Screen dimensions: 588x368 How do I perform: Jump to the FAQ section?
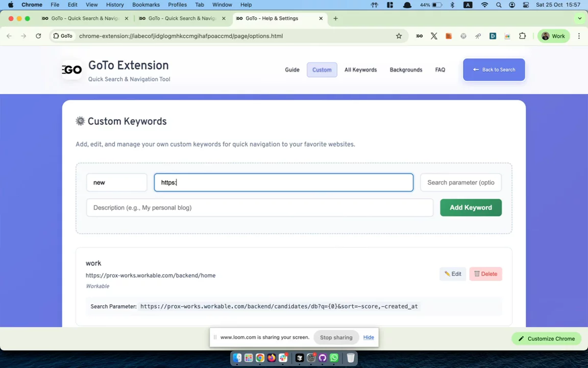click(x=440, y=70)
